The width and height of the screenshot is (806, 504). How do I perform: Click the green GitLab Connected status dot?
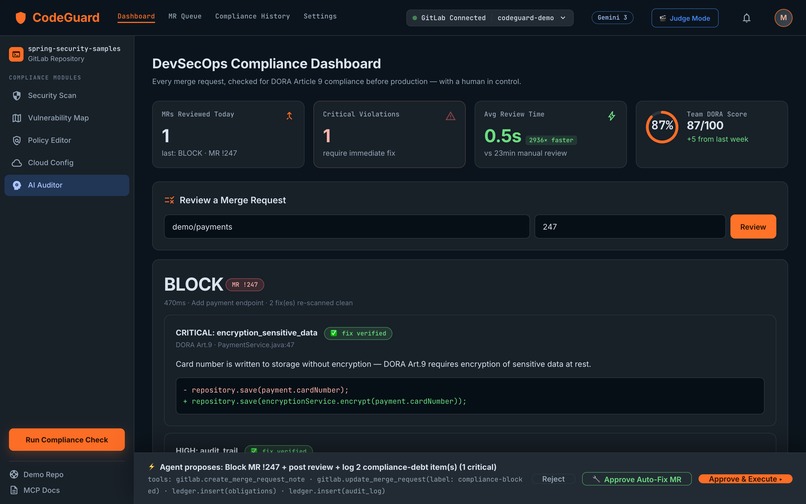pos(415,18)
